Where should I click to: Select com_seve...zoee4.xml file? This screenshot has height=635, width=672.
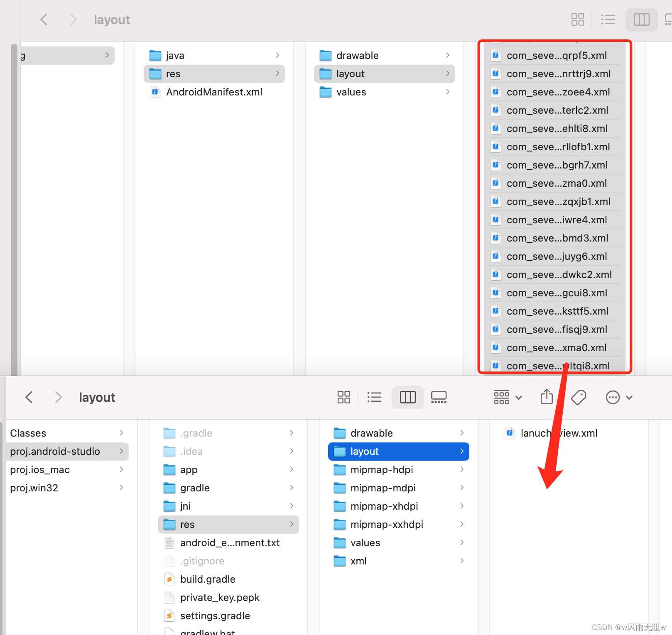tap(555, 92)
